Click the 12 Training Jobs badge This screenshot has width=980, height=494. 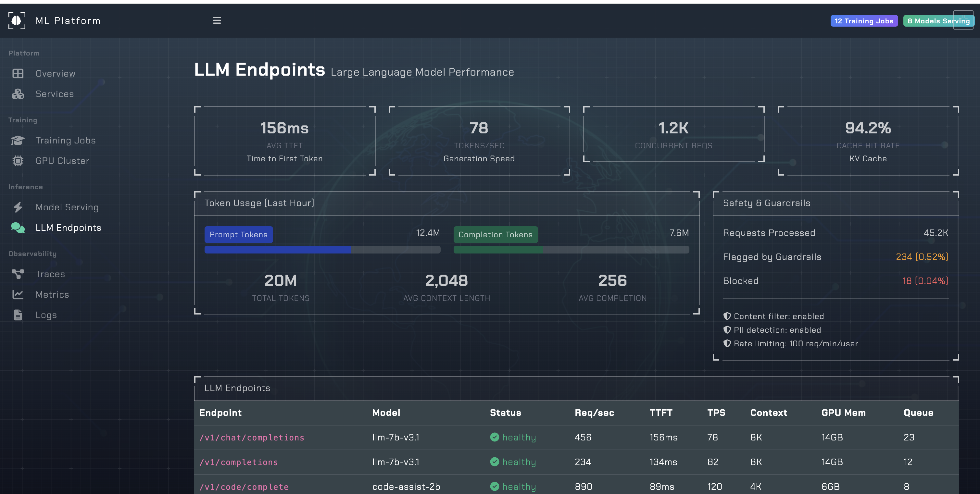coord(864,21)
